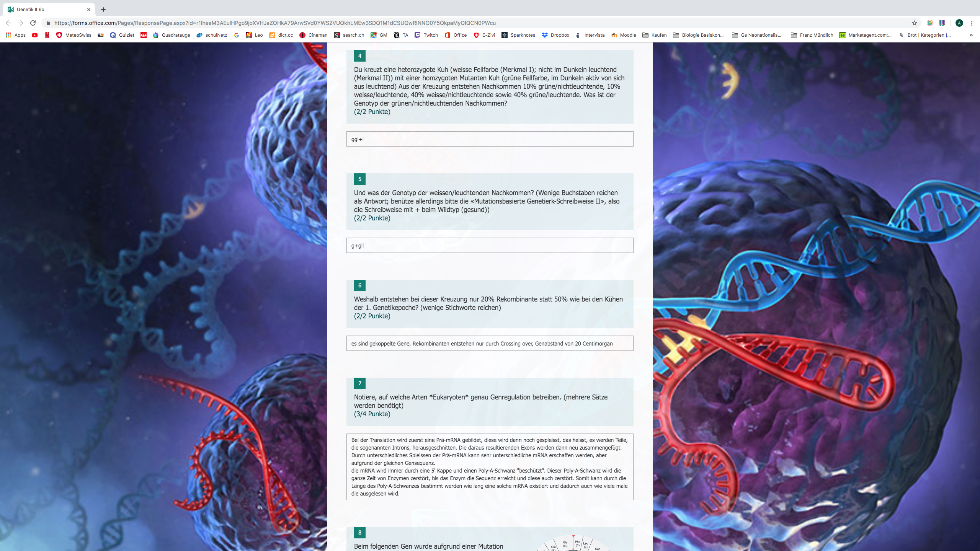Open Biologie Basiskon... bookmark folder
The width and height of the screenshot is (980, 551).
point(698,35)
